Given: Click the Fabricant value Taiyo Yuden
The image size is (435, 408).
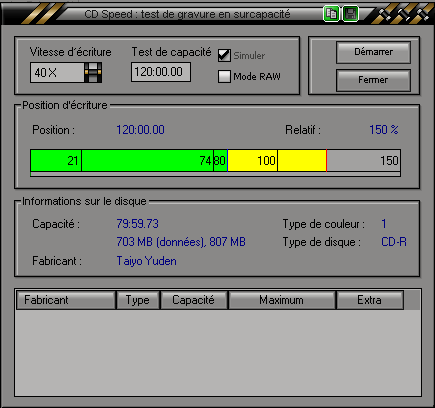Looking at the screenshot, I should coord(146,261).
